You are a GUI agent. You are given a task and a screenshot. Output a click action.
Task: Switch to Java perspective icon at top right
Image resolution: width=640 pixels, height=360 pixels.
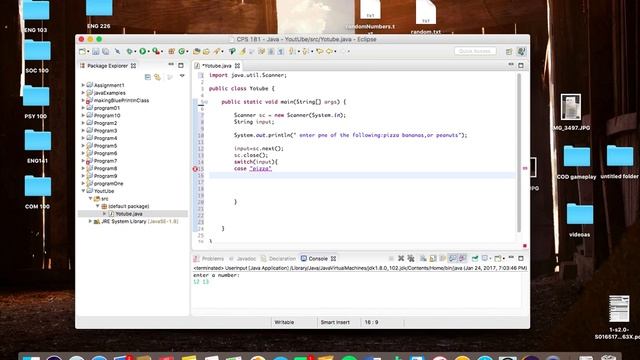(x=521, y=51)
